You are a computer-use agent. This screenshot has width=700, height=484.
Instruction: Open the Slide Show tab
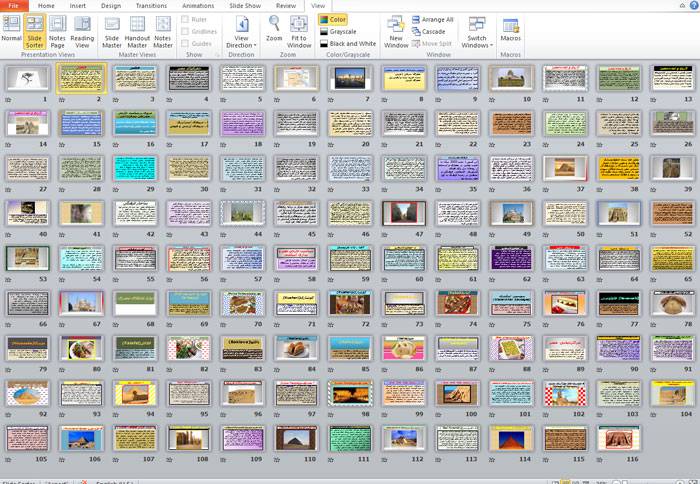[x=245, y=6]
